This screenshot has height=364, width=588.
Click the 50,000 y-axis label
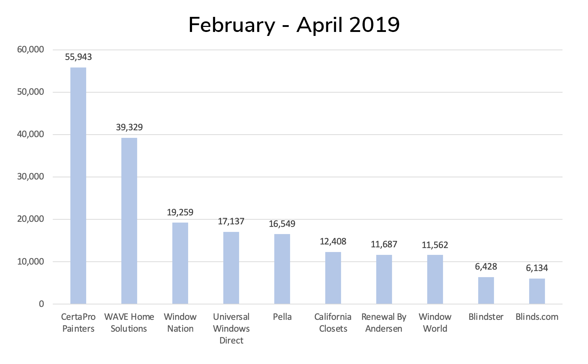pos(31,92)
